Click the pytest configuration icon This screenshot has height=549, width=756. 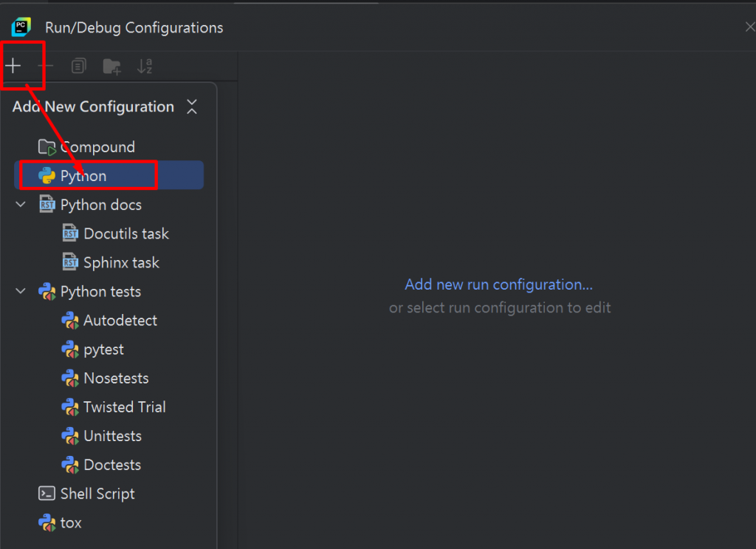70,349
